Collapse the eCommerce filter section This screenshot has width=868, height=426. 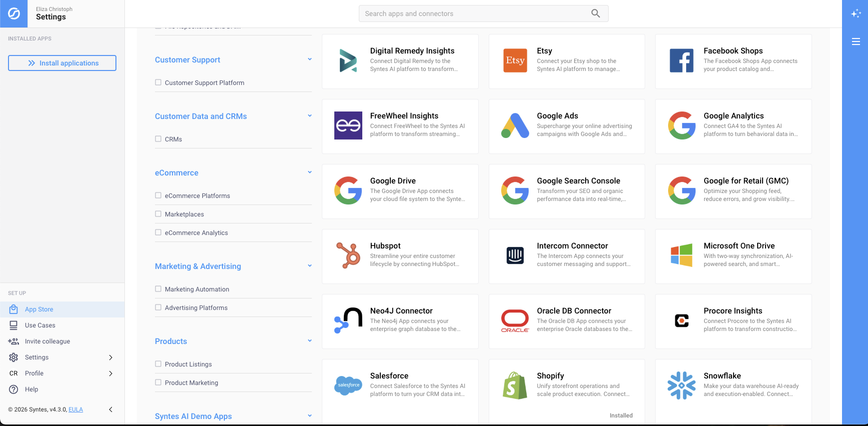coord(310,172)
